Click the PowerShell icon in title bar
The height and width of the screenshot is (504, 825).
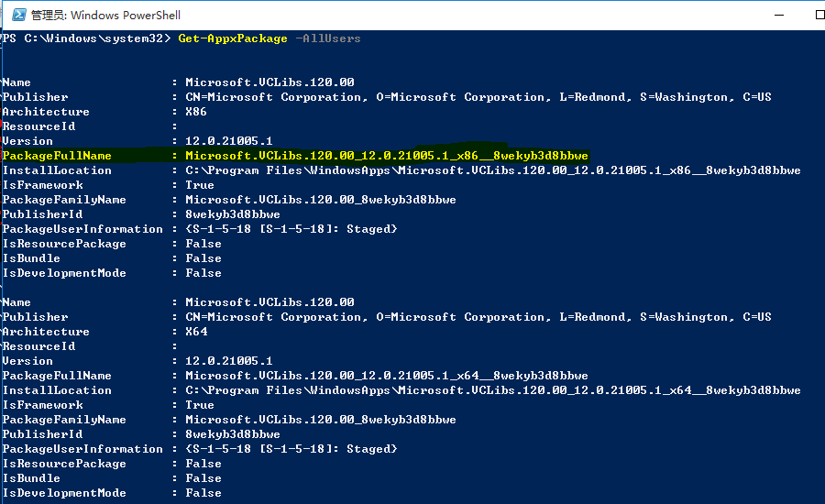click(14, 15)
